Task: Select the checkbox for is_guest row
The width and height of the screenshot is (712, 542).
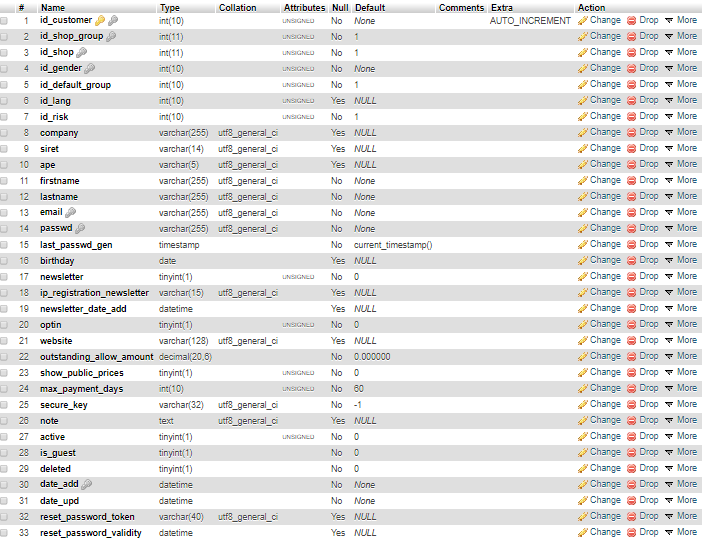Action: tap(4, 453)
